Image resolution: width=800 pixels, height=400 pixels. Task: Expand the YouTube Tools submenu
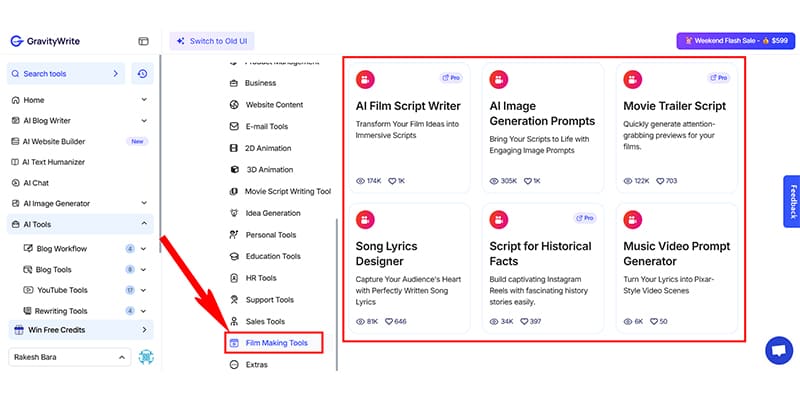144,290
